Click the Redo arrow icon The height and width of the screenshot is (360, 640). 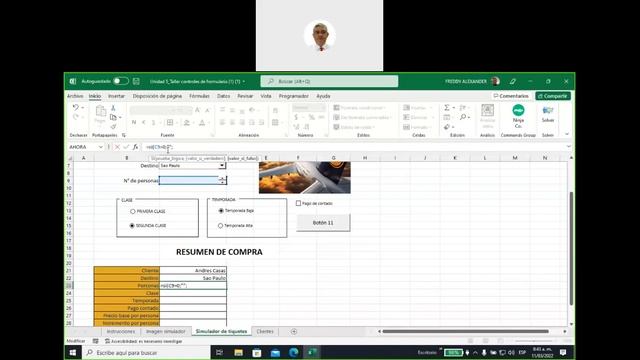(76, 117)
